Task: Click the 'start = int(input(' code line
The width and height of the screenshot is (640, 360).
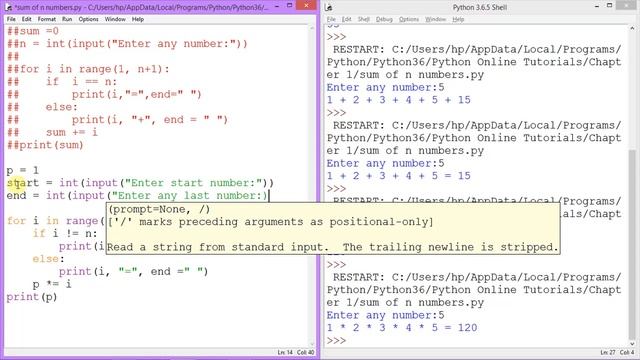Action: 140,183
